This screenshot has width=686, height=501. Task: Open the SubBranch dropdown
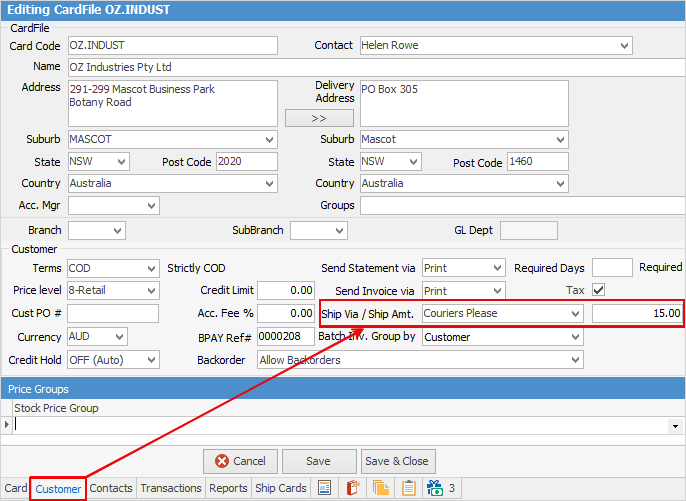point(340,231)
